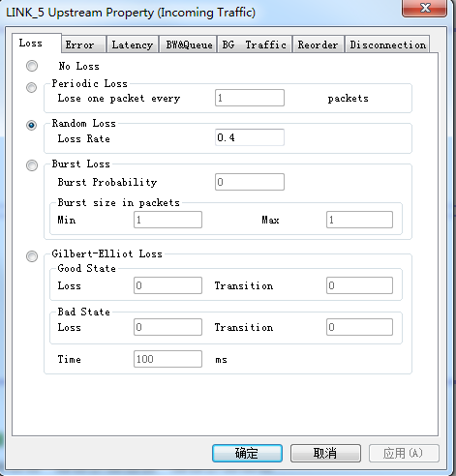This screenshot has width=456, height=476.
Task: Open the Error tab
Action: 83,45
